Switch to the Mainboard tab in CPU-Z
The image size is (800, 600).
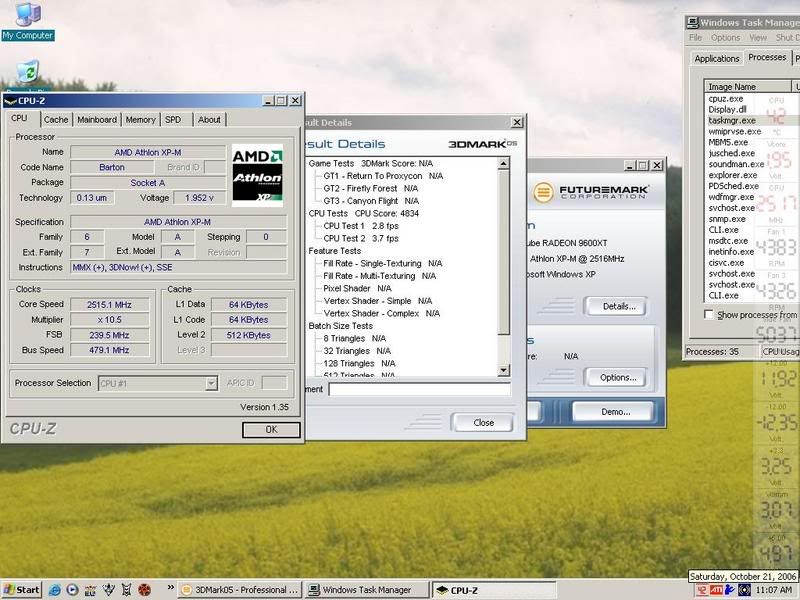point(97,119)
